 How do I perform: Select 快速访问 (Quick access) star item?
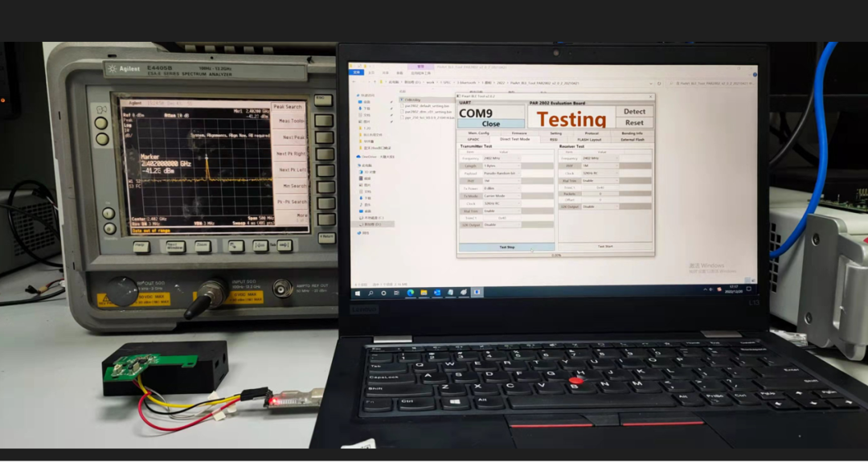(367, 96)
